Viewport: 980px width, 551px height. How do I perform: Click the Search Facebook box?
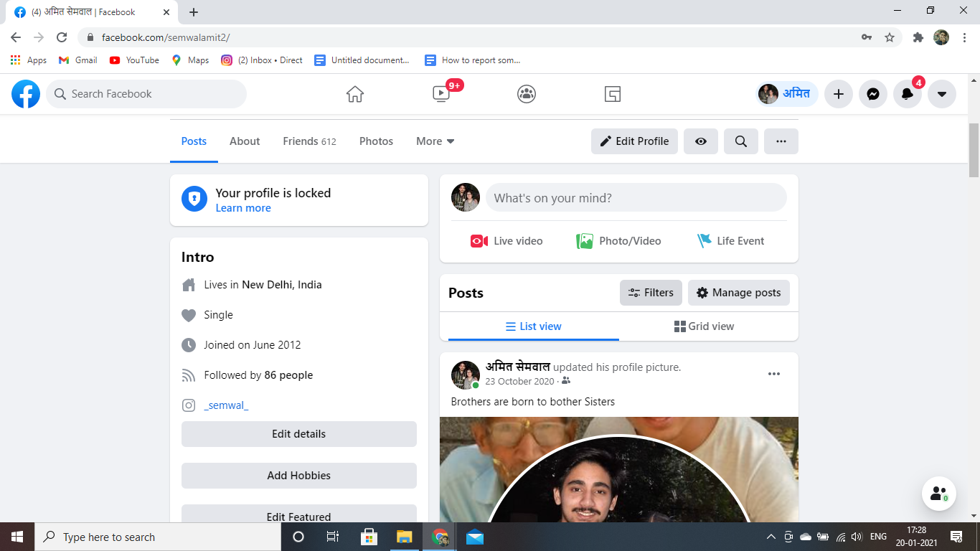[x=146, y=94]
